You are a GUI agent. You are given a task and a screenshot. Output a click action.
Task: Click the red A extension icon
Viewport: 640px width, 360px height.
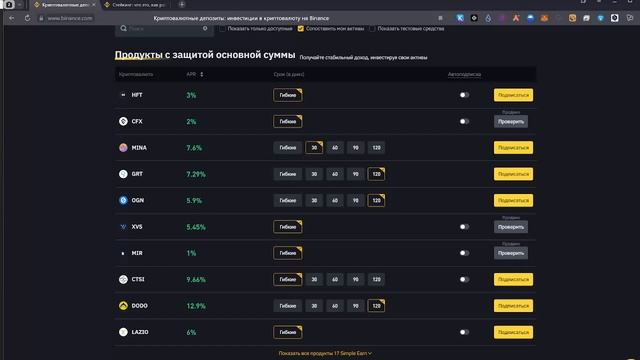(516, 18)
